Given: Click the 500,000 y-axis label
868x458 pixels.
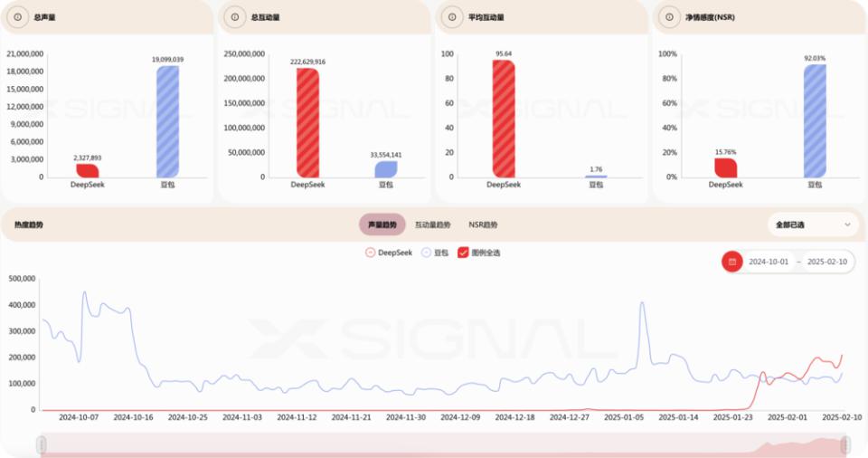Looking at the screenshot, I should click(x=22, y=279).
